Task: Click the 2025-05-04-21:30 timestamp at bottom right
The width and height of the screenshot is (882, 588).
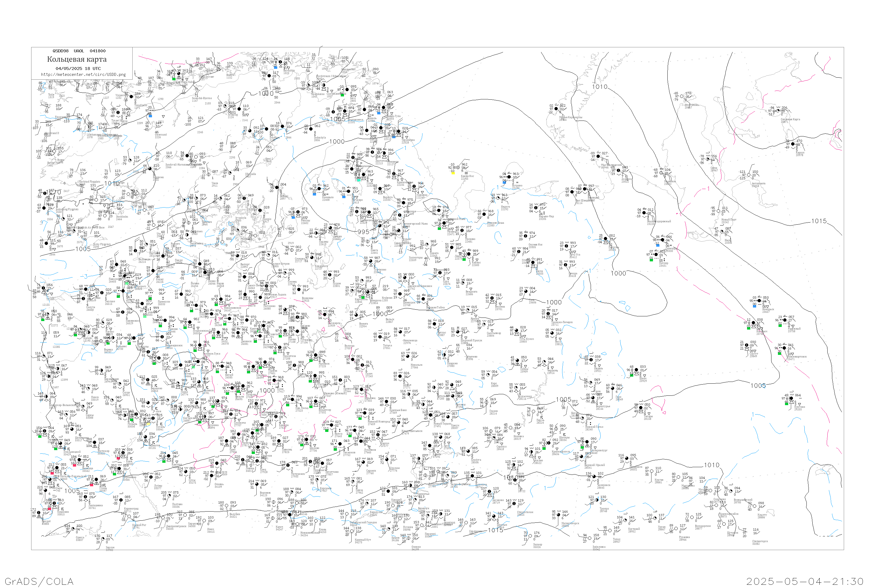Action: [805, 581]
